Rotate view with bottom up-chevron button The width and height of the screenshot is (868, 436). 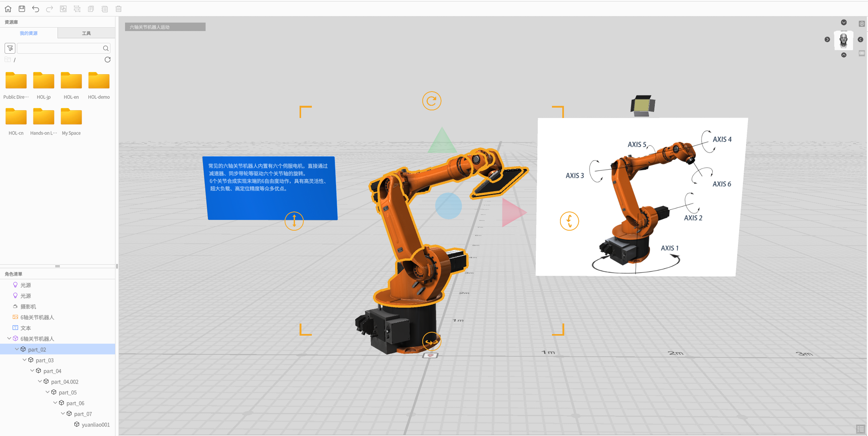pos(844,55)
